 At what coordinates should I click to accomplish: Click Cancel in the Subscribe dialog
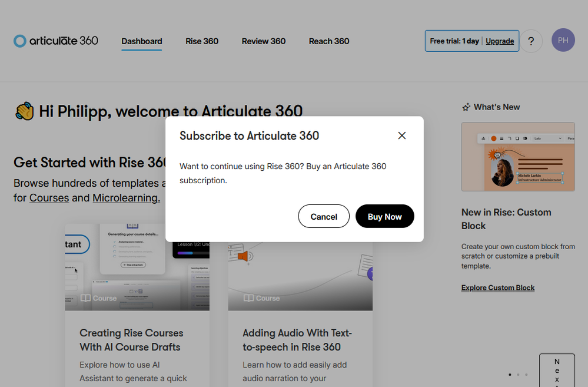pos(324,217)
